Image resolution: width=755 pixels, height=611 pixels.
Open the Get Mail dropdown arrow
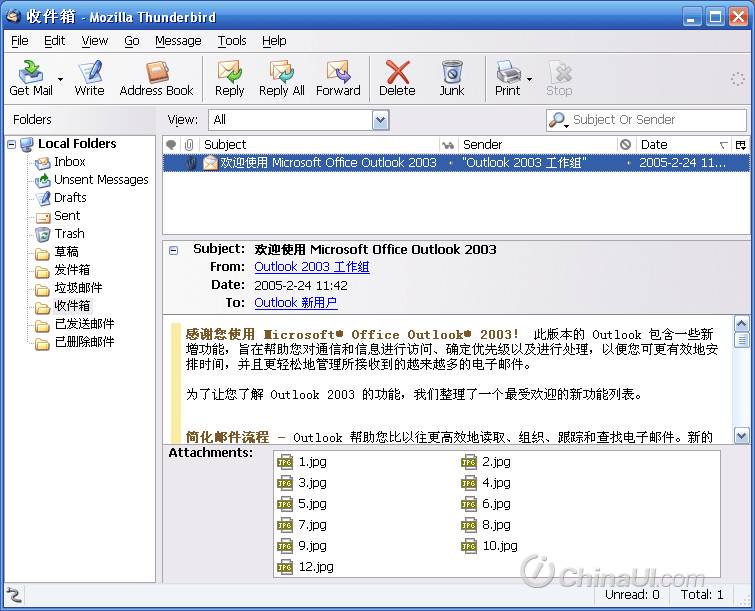pos(61,78)
